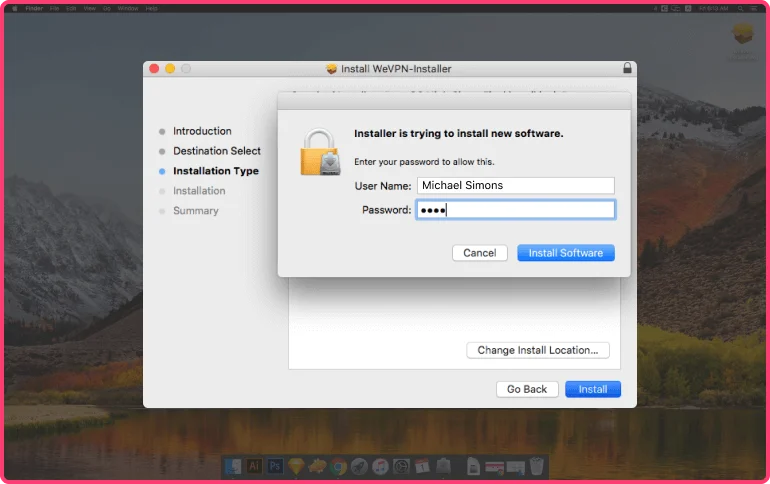Open Change Install Location options

(538, 350)
